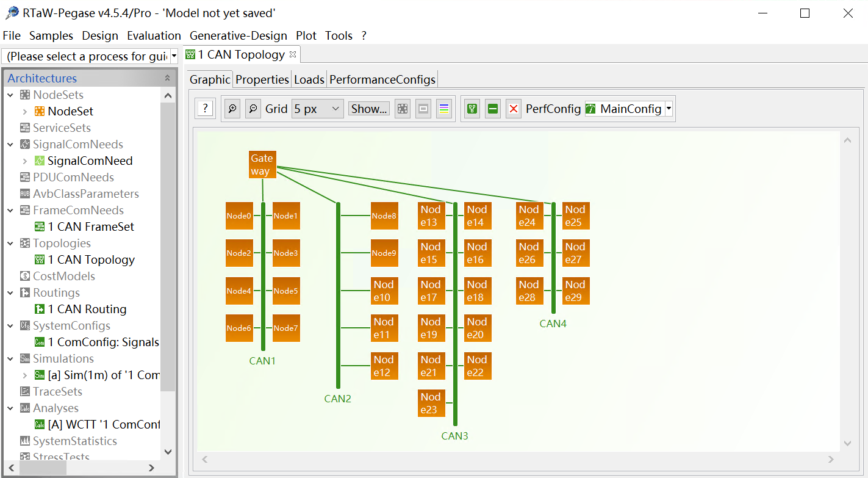Select the Gateway node in topology

point(262,165)
